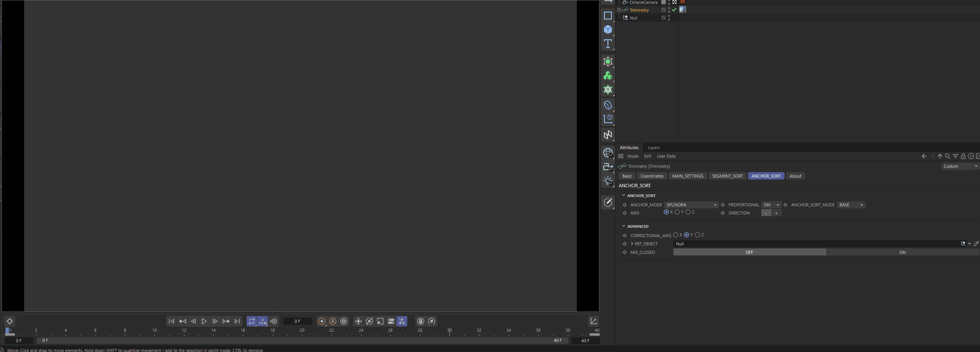Open the About tab
The image size is (980, 352).
(x=796, y=176)
